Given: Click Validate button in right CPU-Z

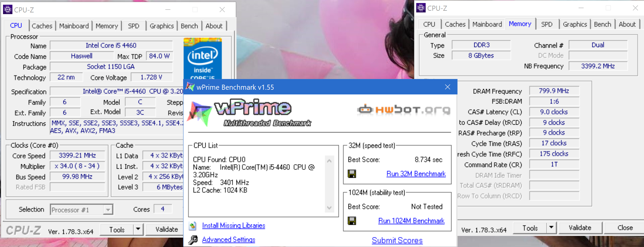Looking at the screenshot, I should point(580,228).
